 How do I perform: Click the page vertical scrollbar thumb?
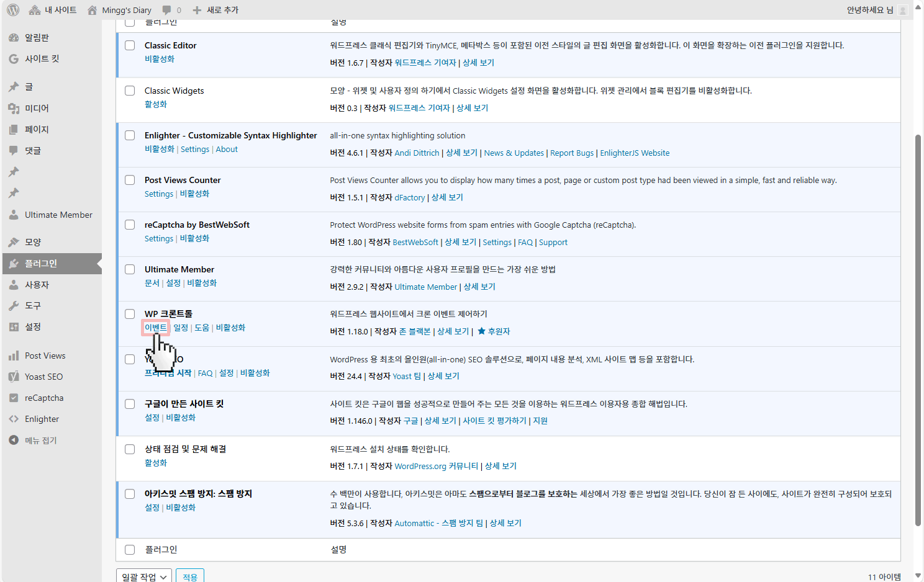coord(918,329)
